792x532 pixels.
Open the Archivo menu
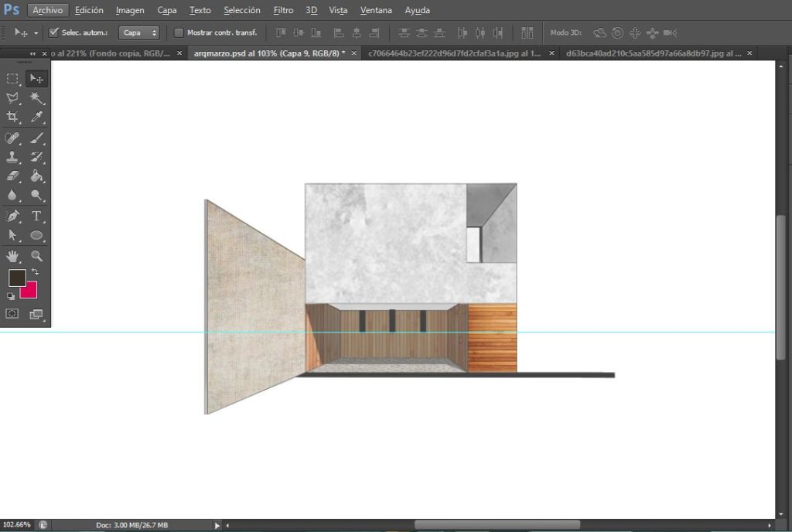pyautogui.click(x=47, y=10)
